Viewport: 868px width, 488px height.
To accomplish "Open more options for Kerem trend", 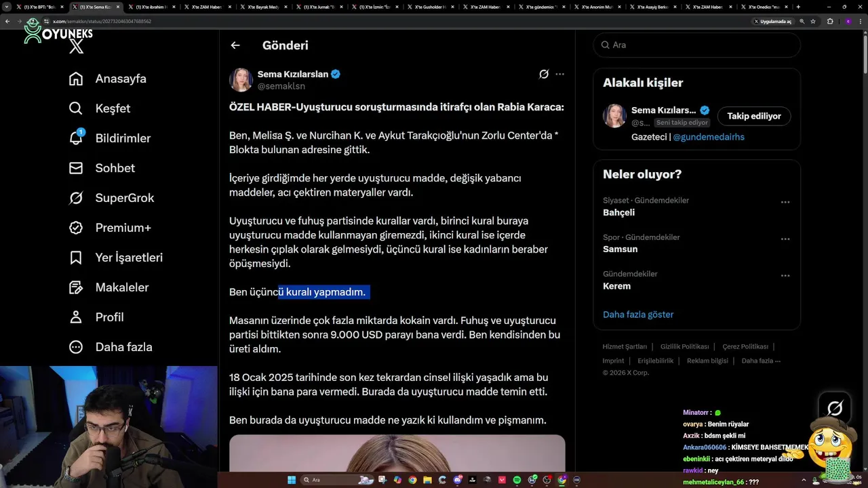I will (785, 275).
